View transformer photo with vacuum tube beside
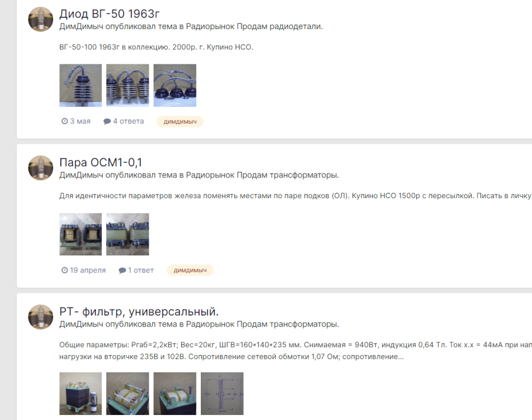The height and width of the screenshot is (420, 532). click(x=81, y=394)
